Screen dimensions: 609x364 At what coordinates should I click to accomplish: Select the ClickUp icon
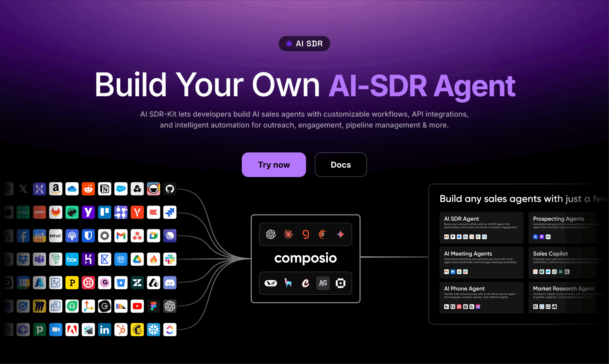[x=170, y=330]
